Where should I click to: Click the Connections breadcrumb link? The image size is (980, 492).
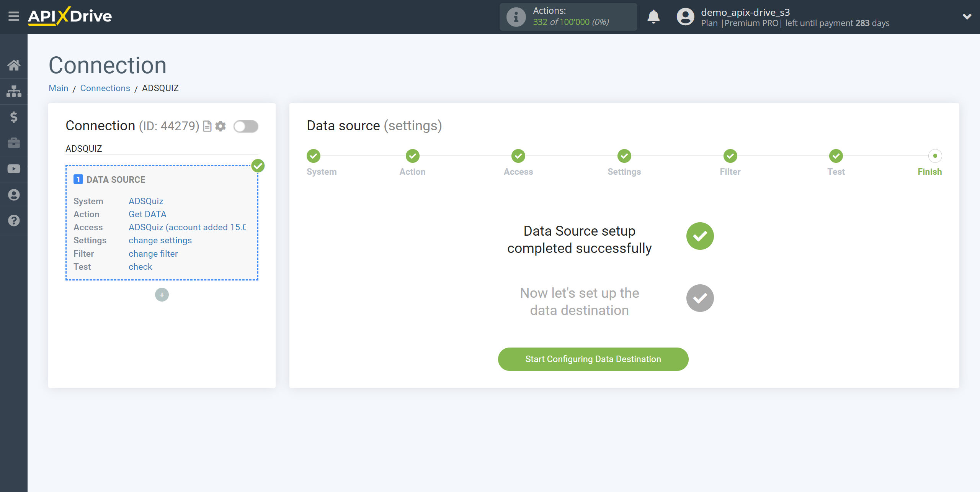tap(105, 88)
